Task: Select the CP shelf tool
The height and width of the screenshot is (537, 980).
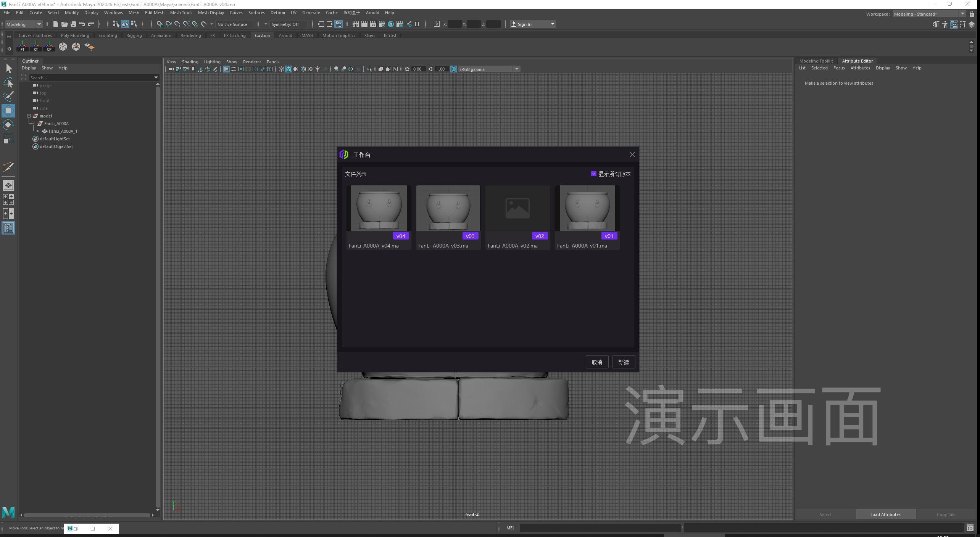Action: (x=49, y=47)
